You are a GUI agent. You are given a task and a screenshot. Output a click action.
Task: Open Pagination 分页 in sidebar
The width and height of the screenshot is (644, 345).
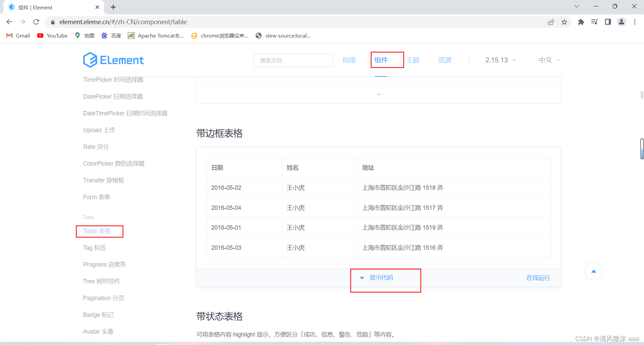104,298
